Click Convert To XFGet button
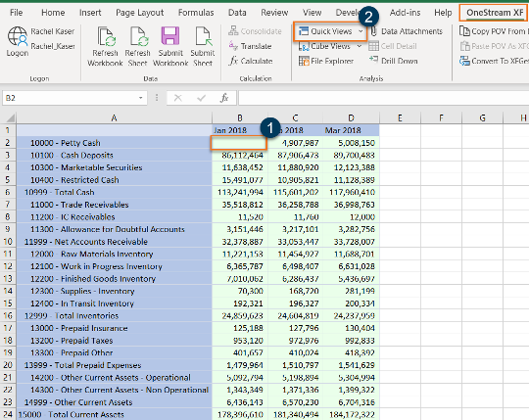The image size is (529, 420). [x=493, y=61]
